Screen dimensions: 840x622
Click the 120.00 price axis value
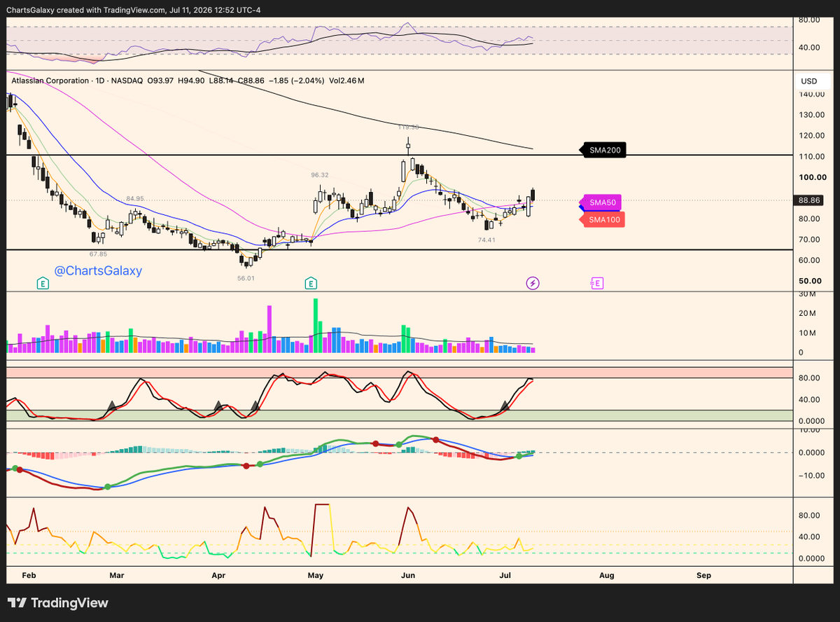(x=812, y=136)
